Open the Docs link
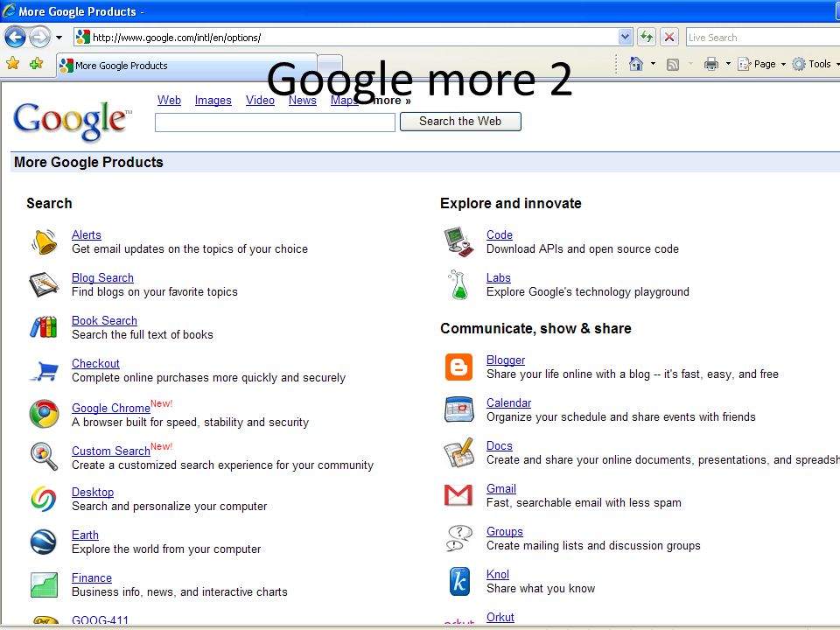840x630 pixels. 500,446
